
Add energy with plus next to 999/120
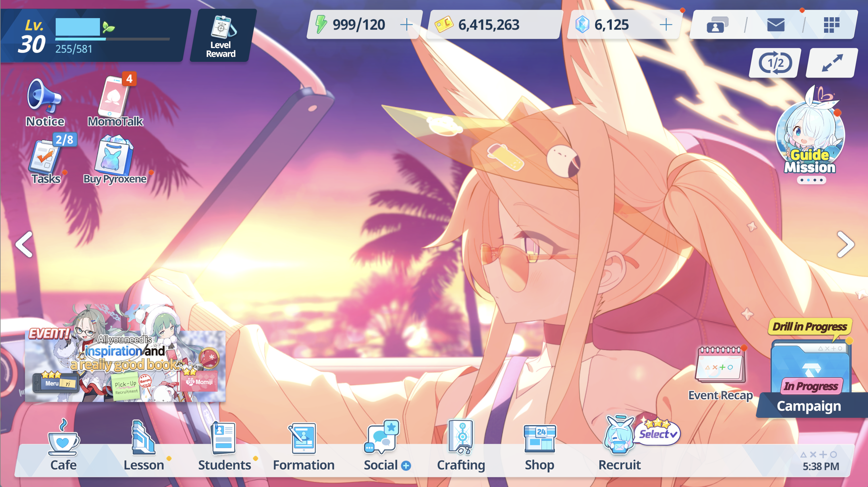point(406,25)
